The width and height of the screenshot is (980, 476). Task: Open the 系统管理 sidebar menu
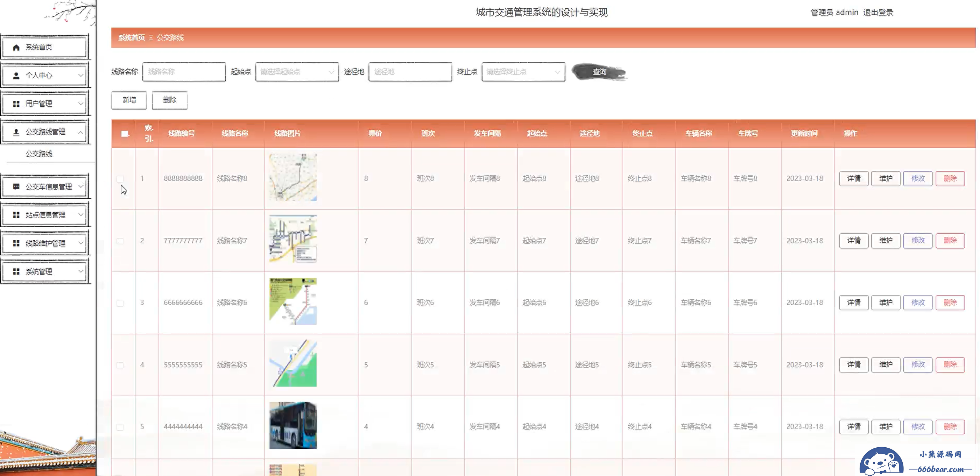(x=45, y=271)
